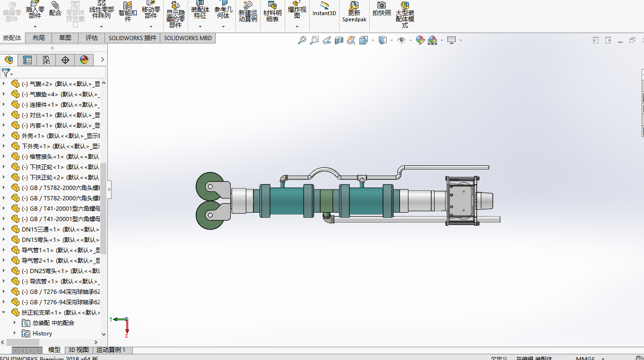Viewport: 644px width, 360px height.
Task: Select the FeatureManager design tree tab icon
Action: tap(9, 60)
